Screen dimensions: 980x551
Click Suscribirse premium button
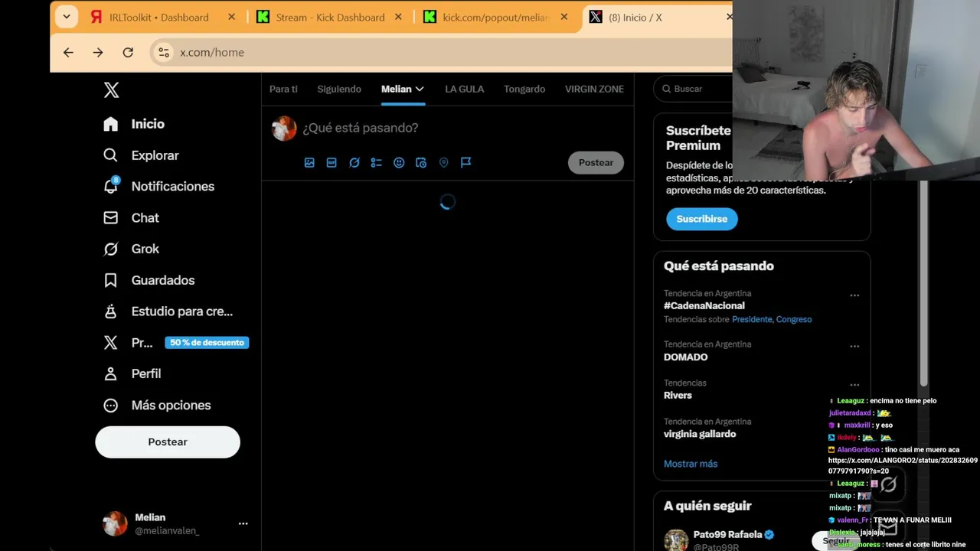[x=702, y=219]
